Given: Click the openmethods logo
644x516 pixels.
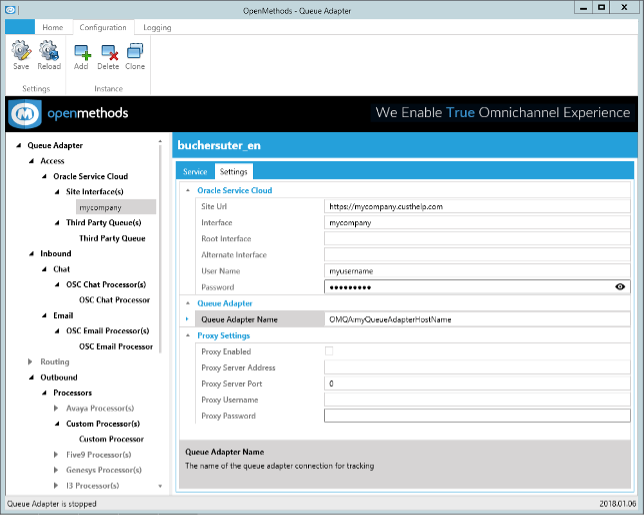Looking at the screenshot, I should 69,113.
